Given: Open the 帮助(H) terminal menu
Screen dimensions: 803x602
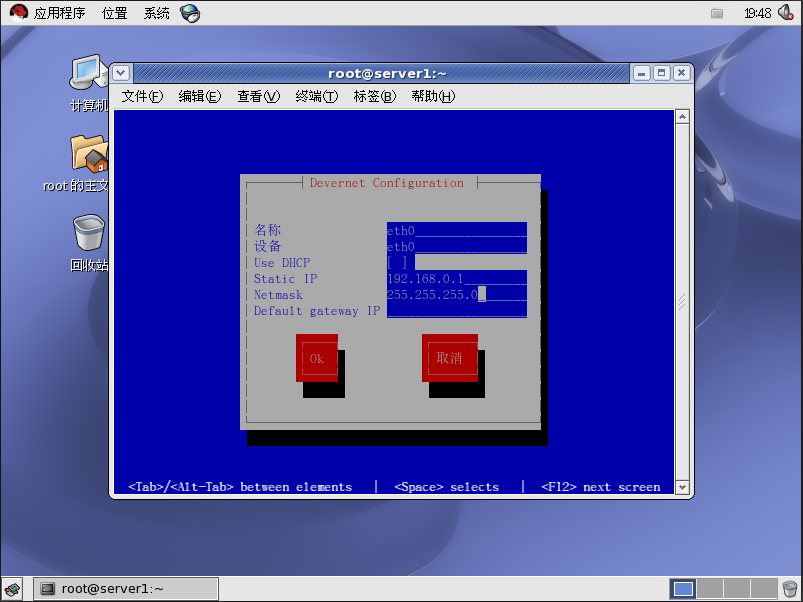Looking at the screenshot, I should point(433,96).
